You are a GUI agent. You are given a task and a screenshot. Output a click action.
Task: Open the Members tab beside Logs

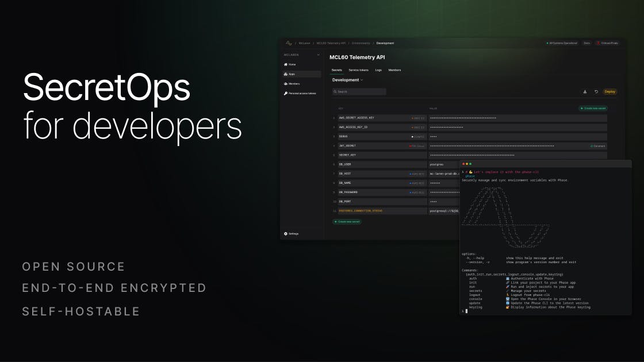394,70
